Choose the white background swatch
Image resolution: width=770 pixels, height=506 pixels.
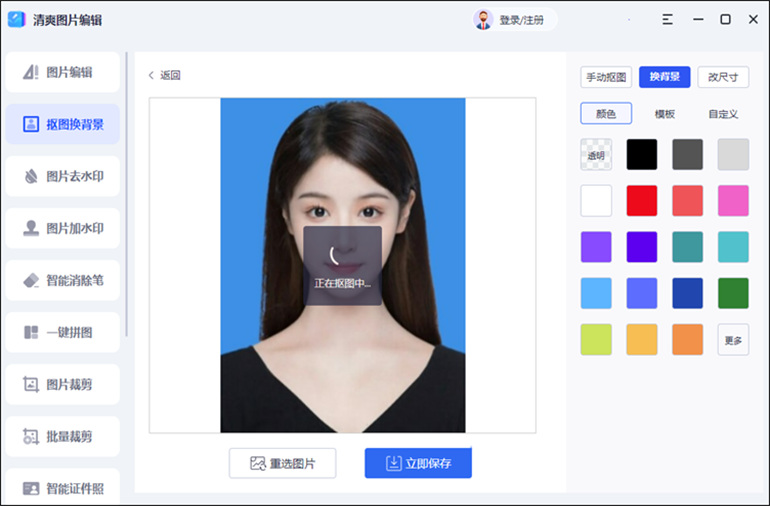tap(596, 201)
